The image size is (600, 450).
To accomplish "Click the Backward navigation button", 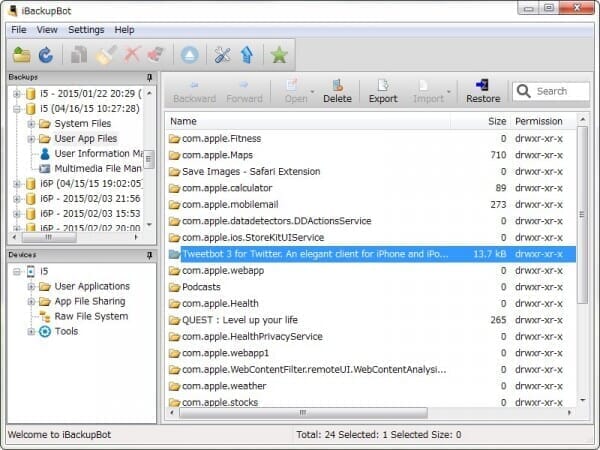I will pos(194,92).
